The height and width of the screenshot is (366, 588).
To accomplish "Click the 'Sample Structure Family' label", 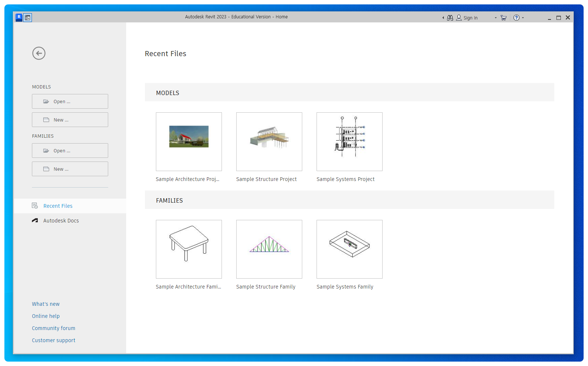I will pyautogui.click(x=266, y=287).
